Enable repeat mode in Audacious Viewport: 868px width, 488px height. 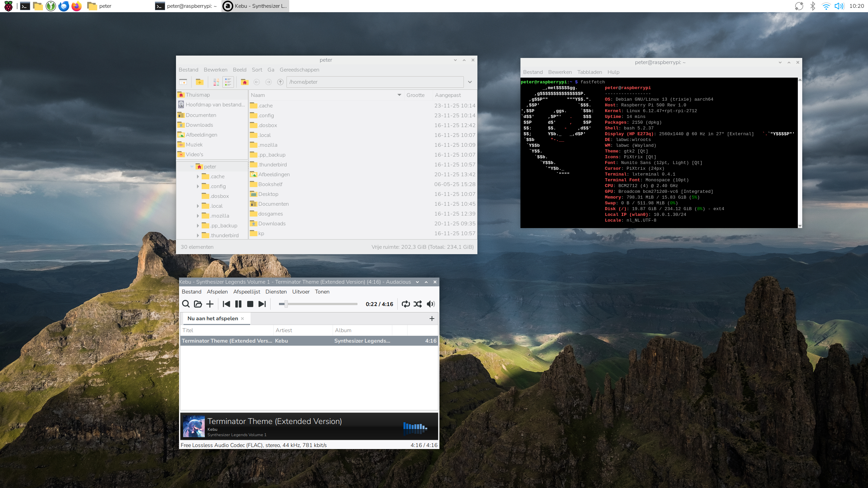[x=406, y=304]
